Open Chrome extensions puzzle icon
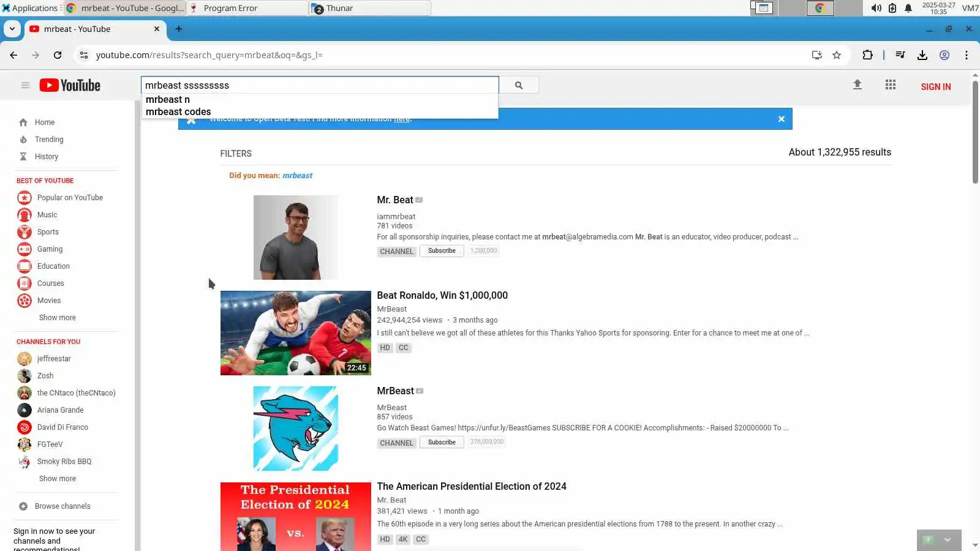The width and height of the screenshot is (980, 551). tap(867, 55)
